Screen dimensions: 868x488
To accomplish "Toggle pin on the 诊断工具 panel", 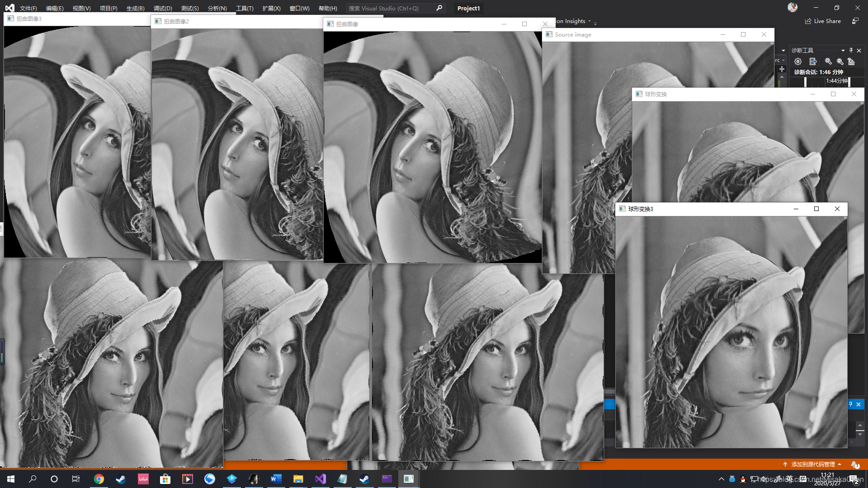I will (x=851, y=50).
